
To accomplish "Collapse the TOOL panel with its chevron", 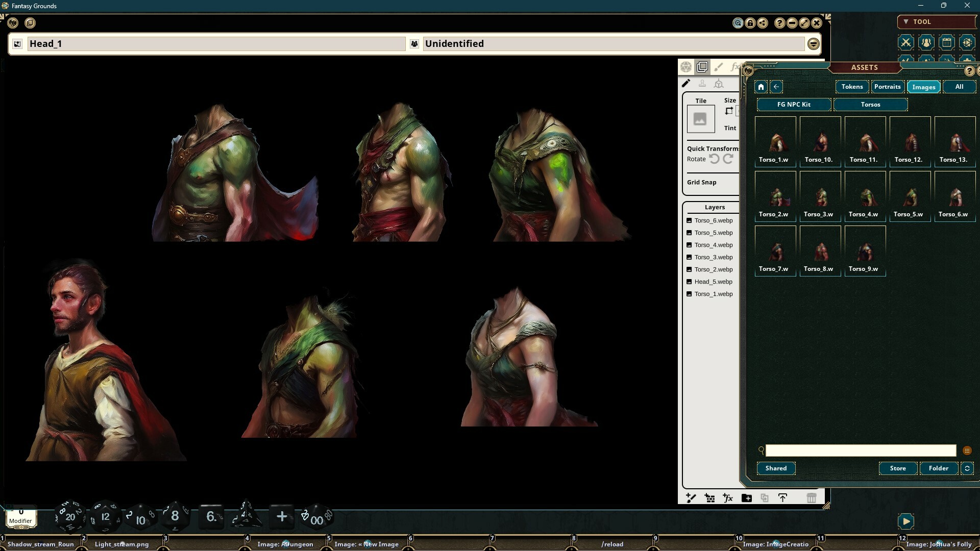I will 906,21.
